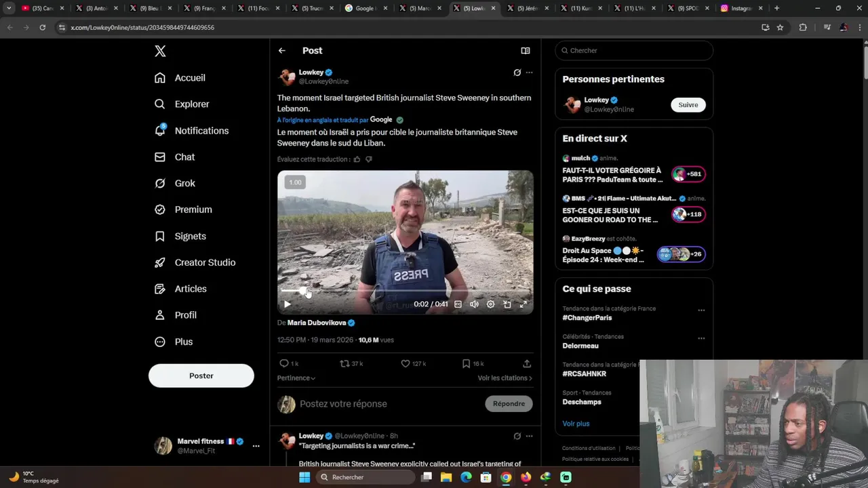Open the Pertinence sort dropdown
Screen dimensions: 868x488
[x=296, y=378]
